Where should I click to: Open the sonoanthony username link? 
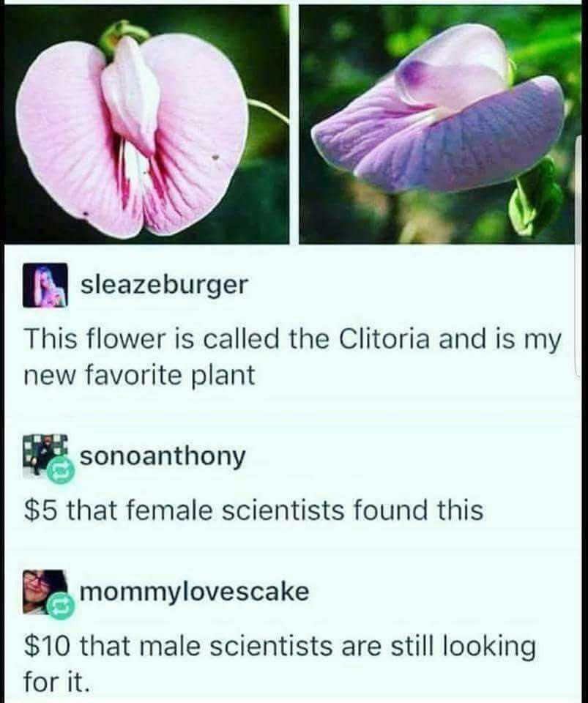coord(163,456)
